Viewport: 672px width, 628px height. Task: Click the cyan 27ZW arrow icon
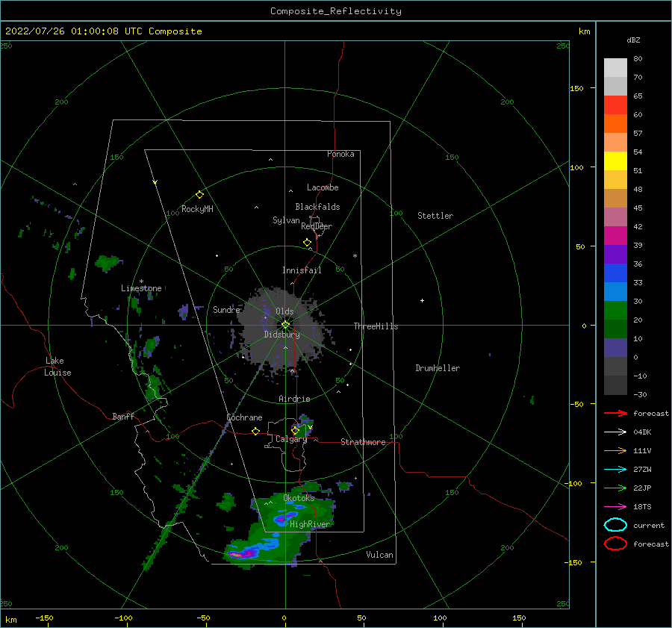click(x=615, y=470)
